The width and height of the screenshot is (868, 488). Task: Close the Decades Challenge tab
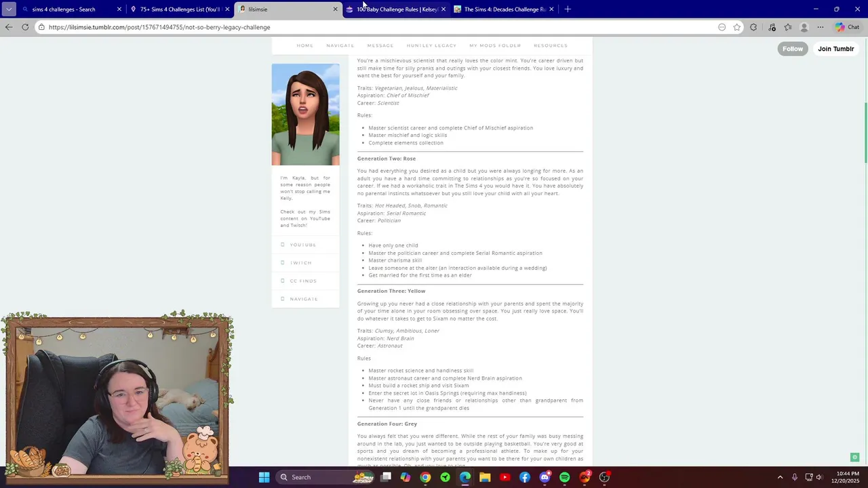click(551, 9)
